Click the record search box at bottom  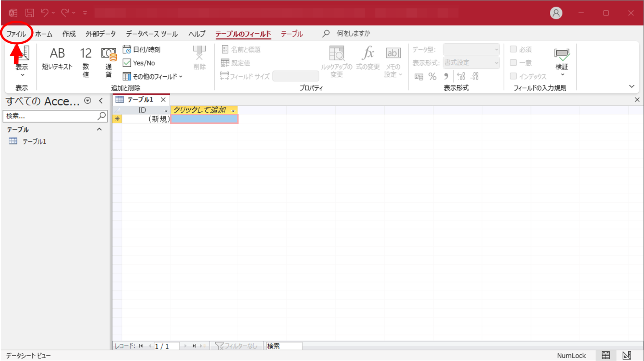point(284,346)
